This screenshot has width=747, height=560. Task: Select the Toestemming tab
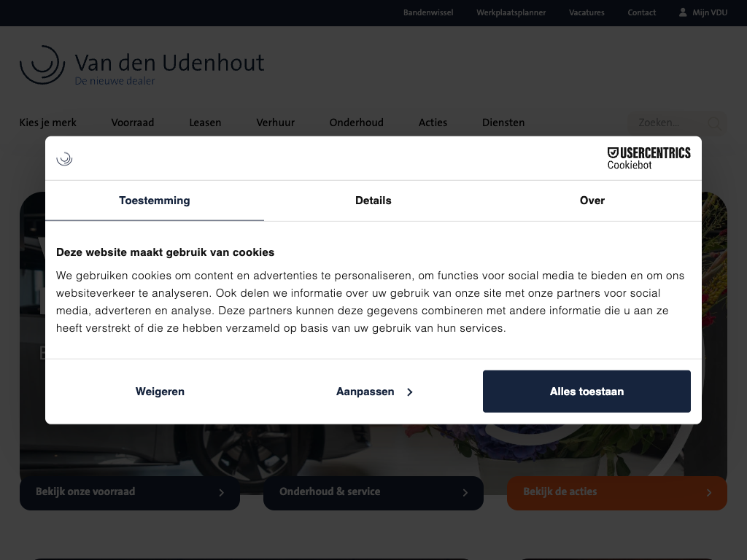tap(155, 201)
